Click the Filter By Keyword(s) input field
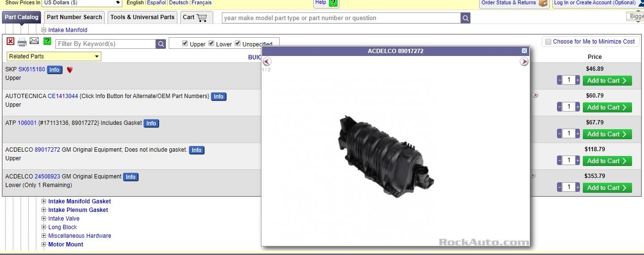This screenshot has height=255, width=644. click(x=106, y=44)
